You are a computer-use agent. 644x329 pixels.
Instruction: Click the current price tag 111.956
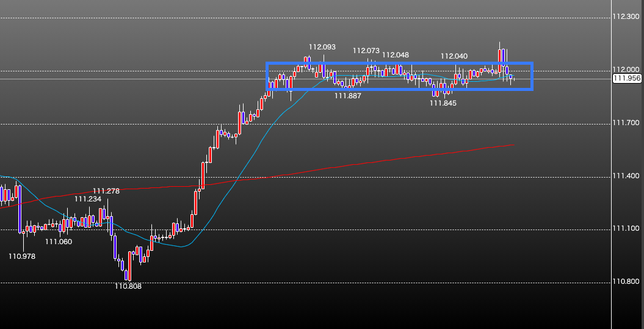(627, 79)
